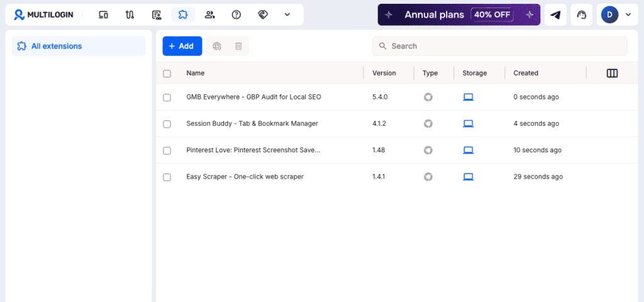Open the support headset icon

pos(582,15)
